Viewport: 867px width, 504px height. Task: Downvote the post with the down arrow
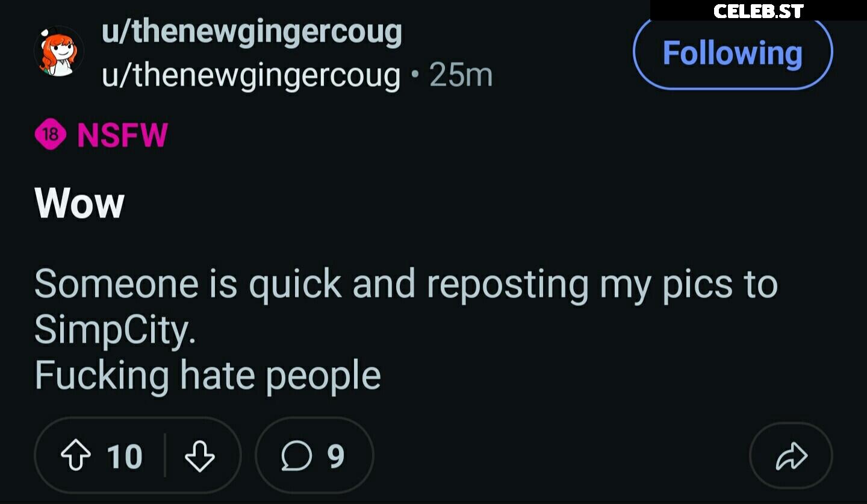(199, 456)
